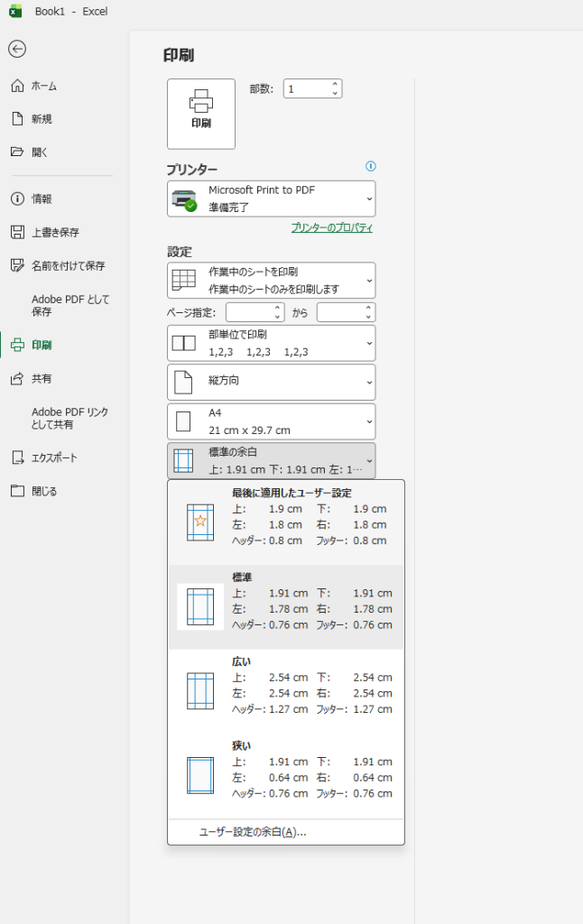Select Adobe PDF として保存
The width and height of the screenshot is (583, 924).
pos(70,305)
